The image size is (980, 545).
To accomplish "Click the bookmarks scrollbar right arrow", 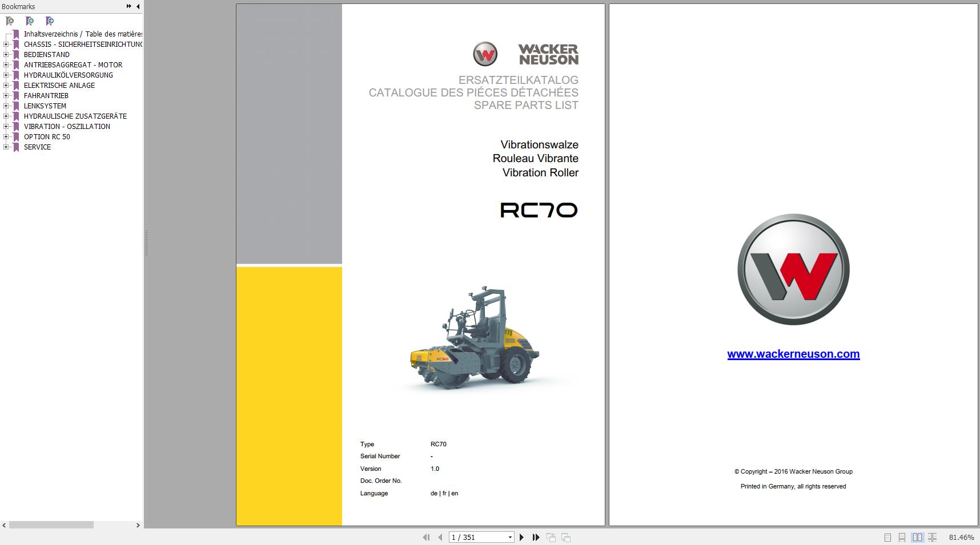I will pyautogui.click(x=138, y=525).
